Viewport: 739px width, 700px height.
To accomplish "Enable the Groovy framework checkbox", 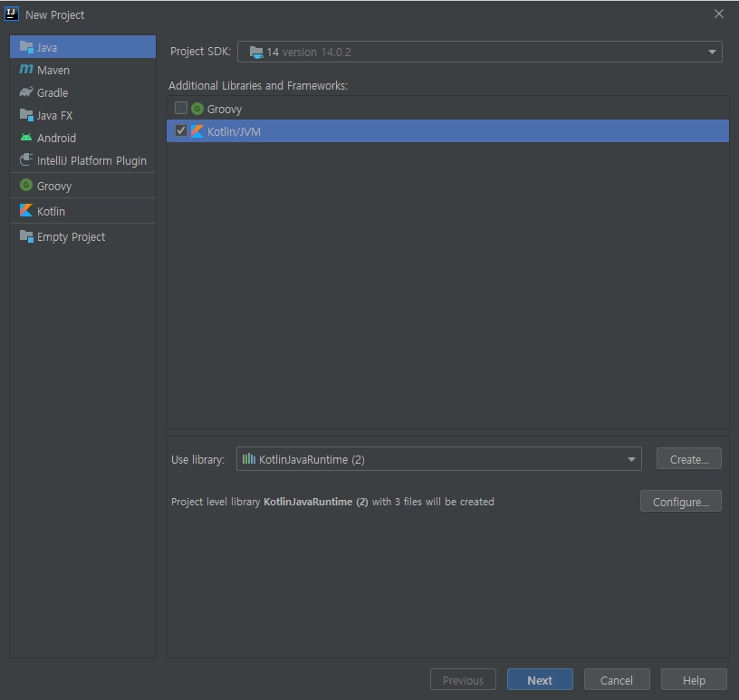I will [x=181, y=108].
